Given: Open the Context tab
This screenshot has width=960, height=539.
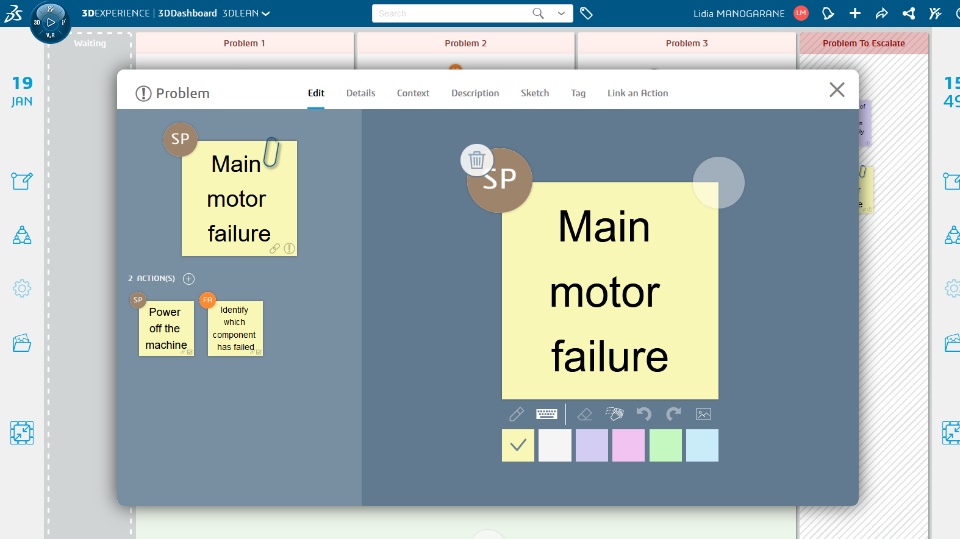Looking at the screenshot, I should click(x=413, y=93).
